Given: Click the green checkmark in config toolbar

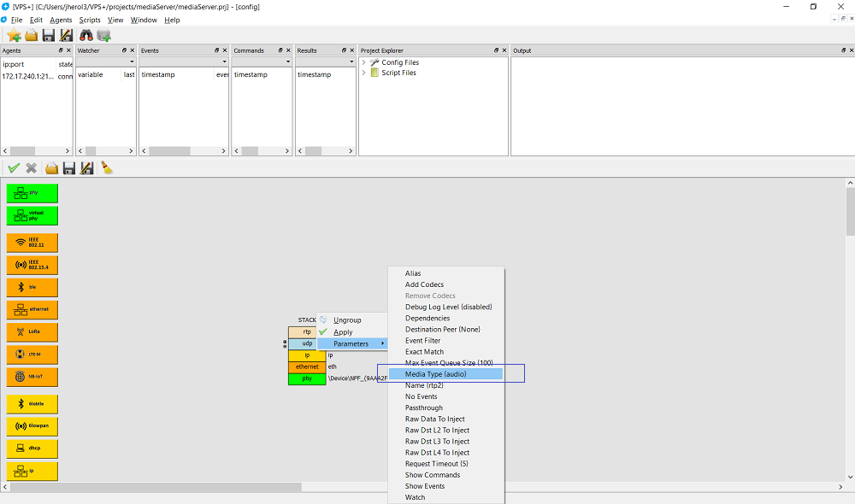Looking at the screenshot, I should (14, 168).
